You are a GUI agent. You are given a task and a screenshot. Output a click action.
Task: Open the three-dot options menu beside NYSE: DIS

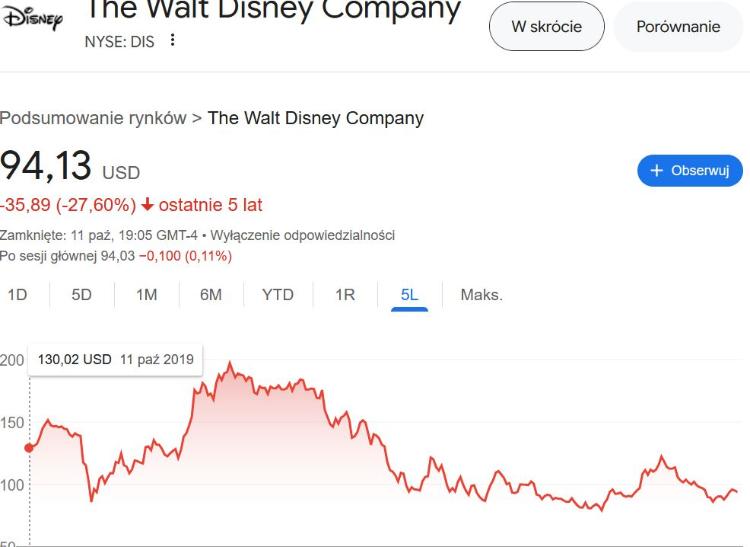point(173,41)
